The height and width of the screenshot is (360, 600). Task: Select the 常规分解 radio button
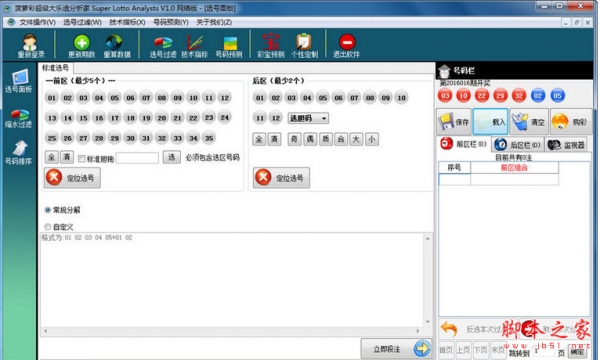48,210
